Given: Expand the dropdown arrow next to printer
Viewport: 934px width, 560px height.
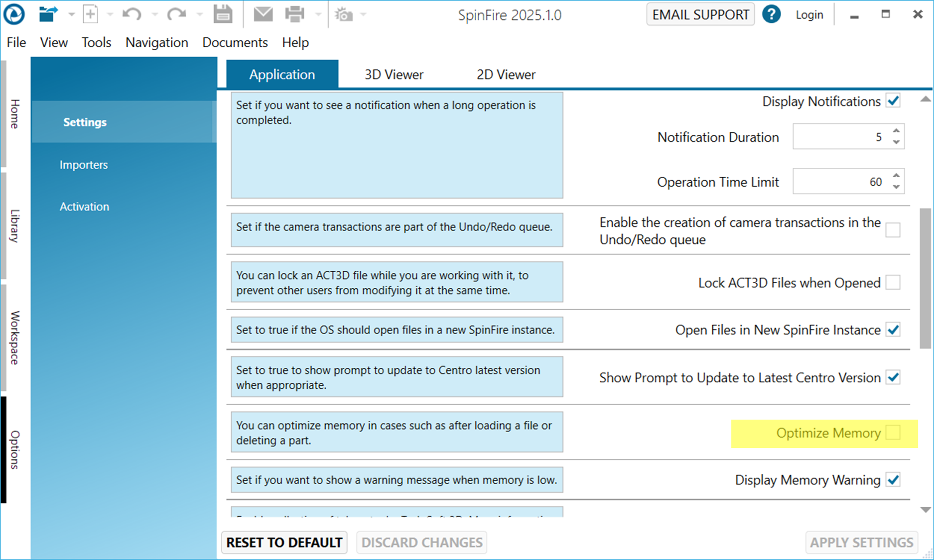Looking at the screenshot, I should coord(318,15).
